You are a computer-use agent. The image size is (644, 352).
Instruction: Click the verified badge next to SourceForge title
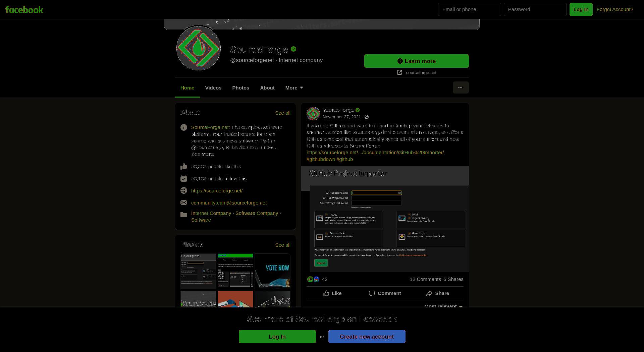(293, 49)
